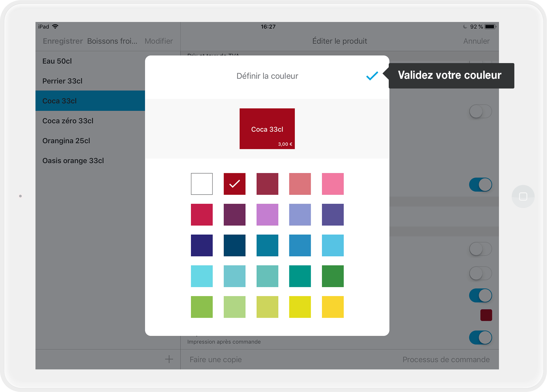
Task: Pick the crimson color swatch
Action: coord(202,215)
